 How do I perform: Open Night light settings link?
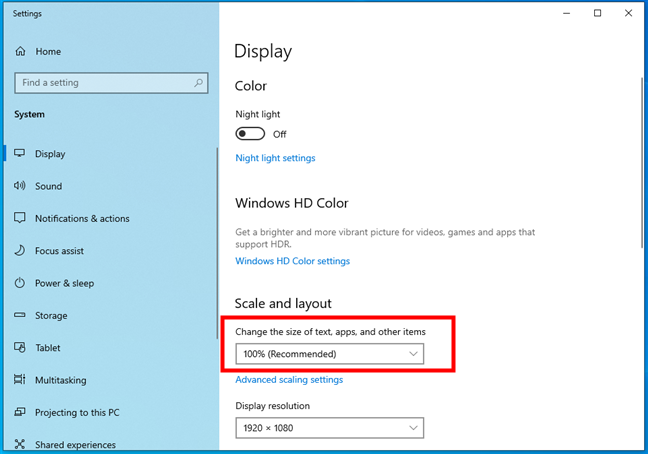(x=275, y=158)
